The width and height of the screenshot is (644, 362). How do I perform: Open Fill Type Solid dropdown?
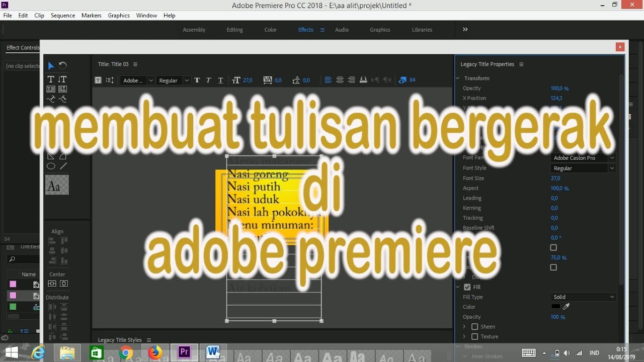[584, 297]
